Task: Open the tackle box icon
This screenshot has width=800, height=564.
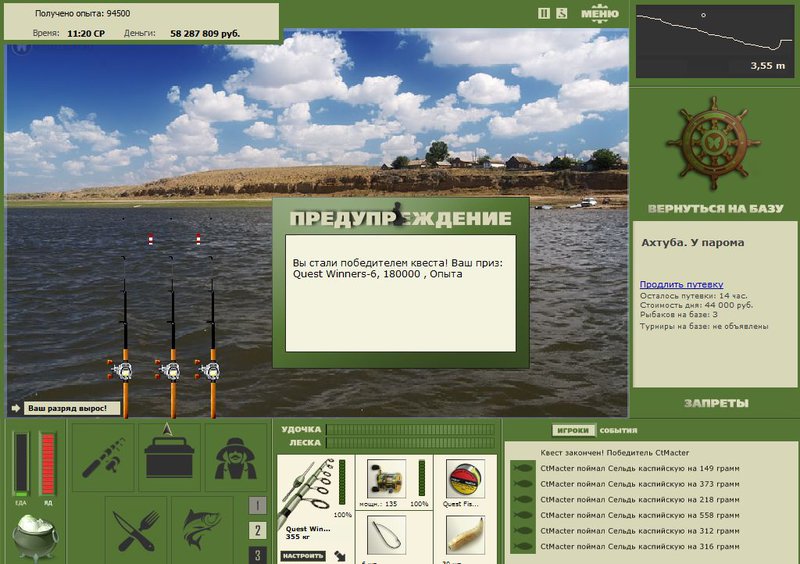Action: click(169, 457)
